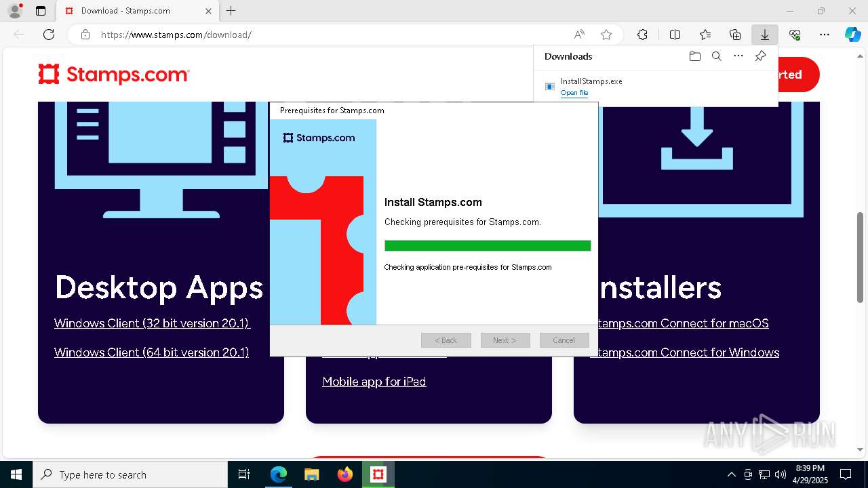The width and height of the screenshot is (868, 488).
Task: Click the page vertical scrollbar thumb
Action: pos(861,258)
